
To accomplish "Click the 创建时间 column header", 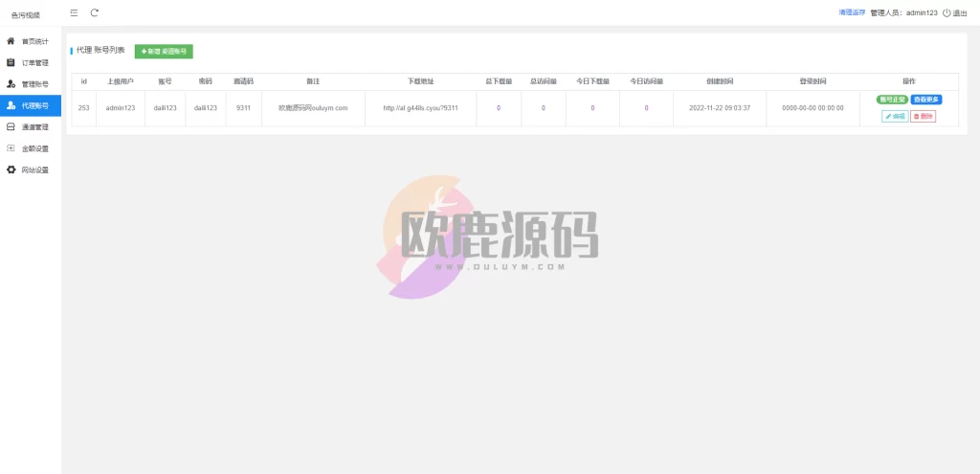I will click(720, 82).
